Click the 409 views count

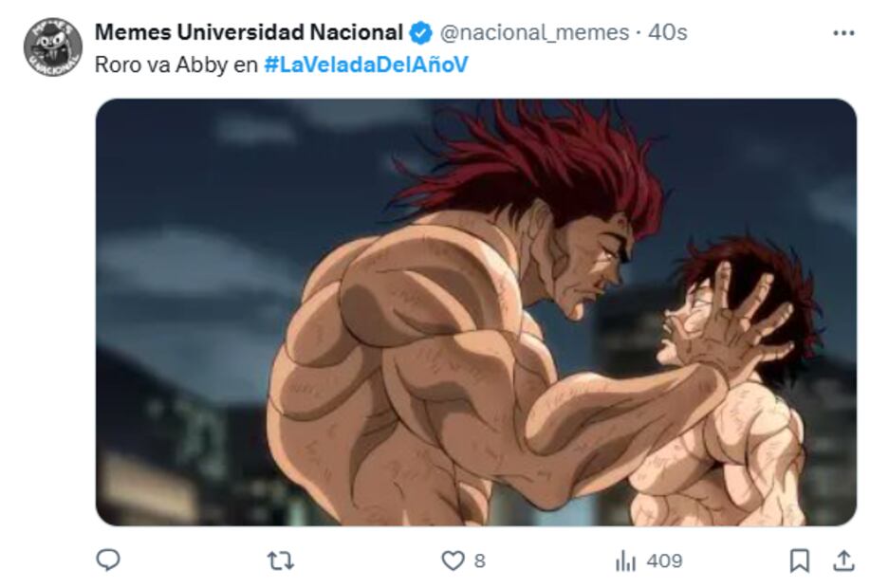(664, 560)
